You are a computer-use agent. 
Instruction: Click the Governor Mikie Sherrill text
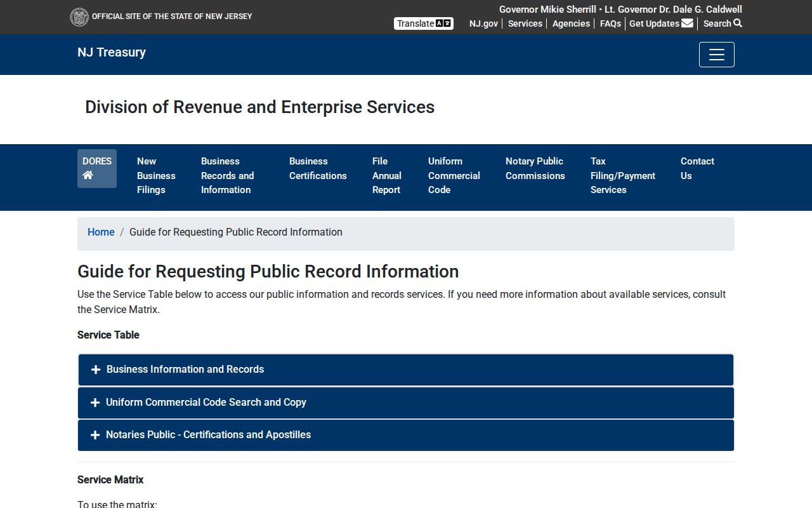547,10
